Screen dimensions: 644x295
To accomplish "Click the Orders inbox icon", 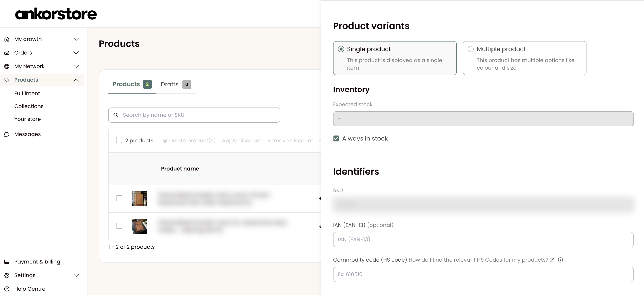I will (7, 53).
